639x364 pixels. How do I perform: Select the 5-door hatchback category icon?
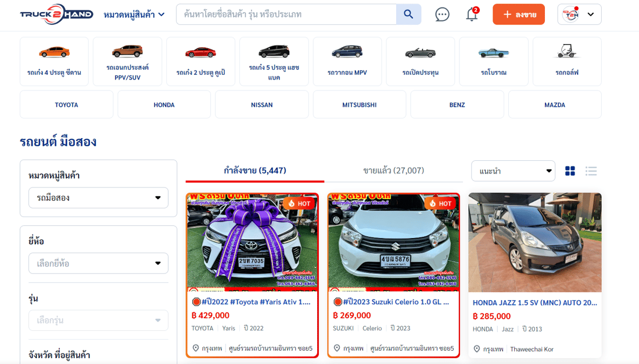[x=274, y=62]
